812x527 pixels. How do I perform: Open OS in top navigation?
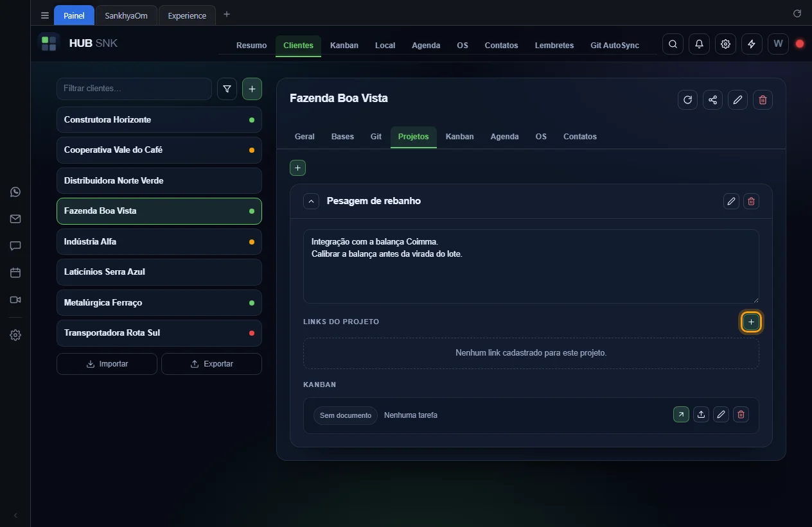pos(463,46)
